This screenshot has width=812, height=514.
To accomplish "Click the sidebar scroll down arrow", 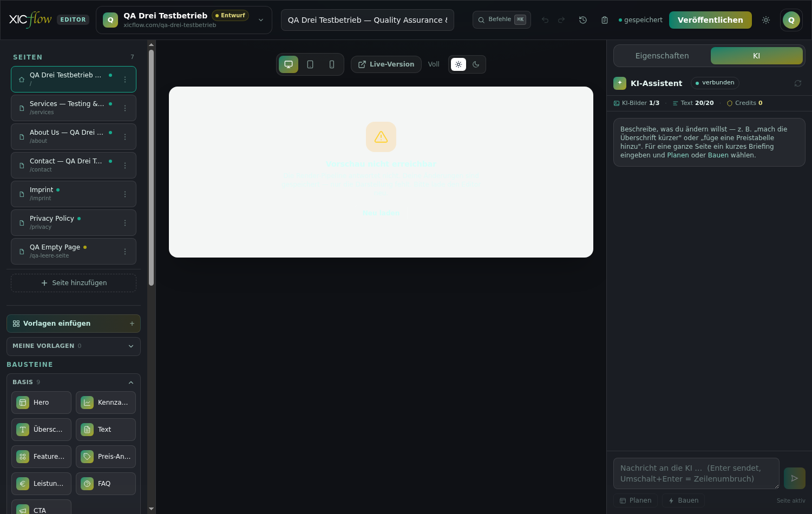I will [151, 509].
